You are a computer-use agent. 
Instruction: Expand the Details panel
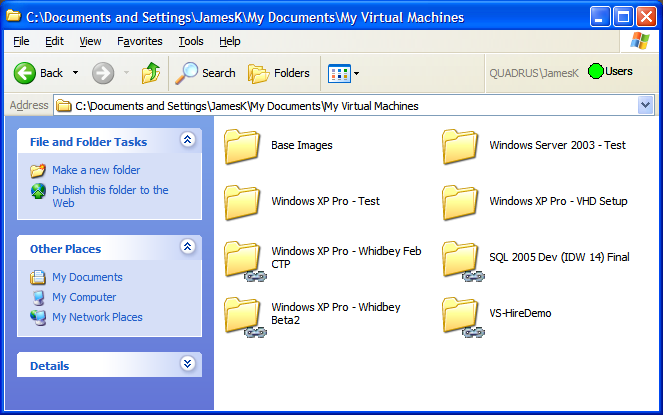coord(188,363)
